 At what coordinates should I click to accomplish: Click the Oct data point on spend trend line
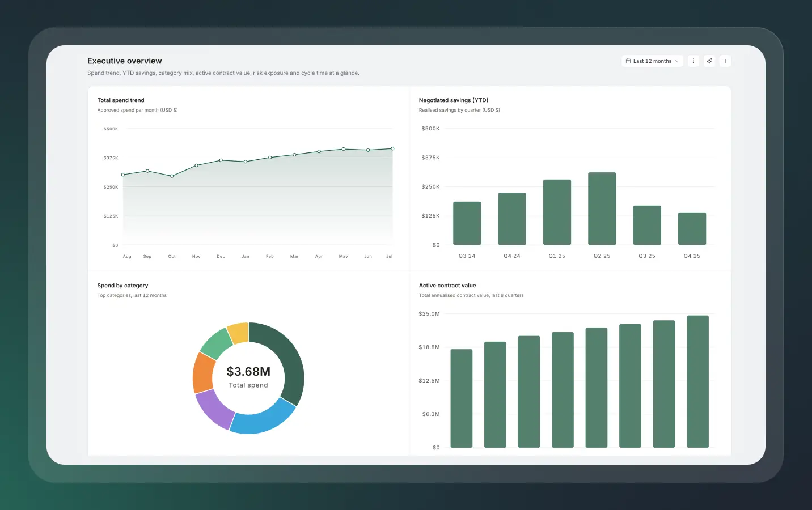click(x=172, y=176)
